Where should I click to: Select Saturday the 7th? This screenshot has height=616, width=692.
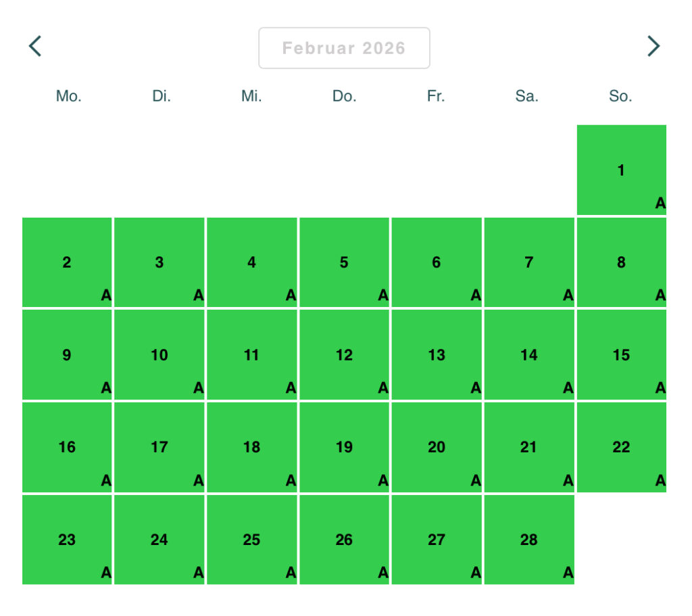529,262
